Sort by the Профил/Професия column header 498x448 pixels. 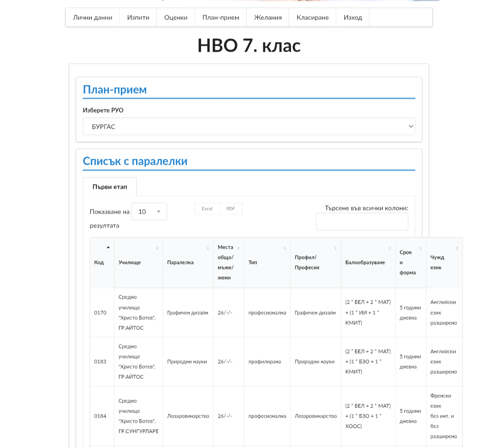point(316,263)
